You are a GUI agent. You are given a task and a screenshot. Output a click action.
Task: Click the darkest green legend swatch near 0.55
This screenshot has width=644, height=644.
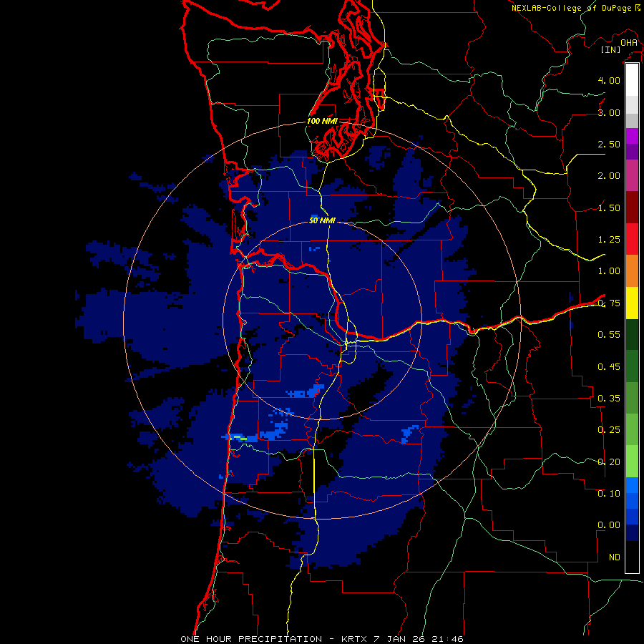tap(632, 334)
